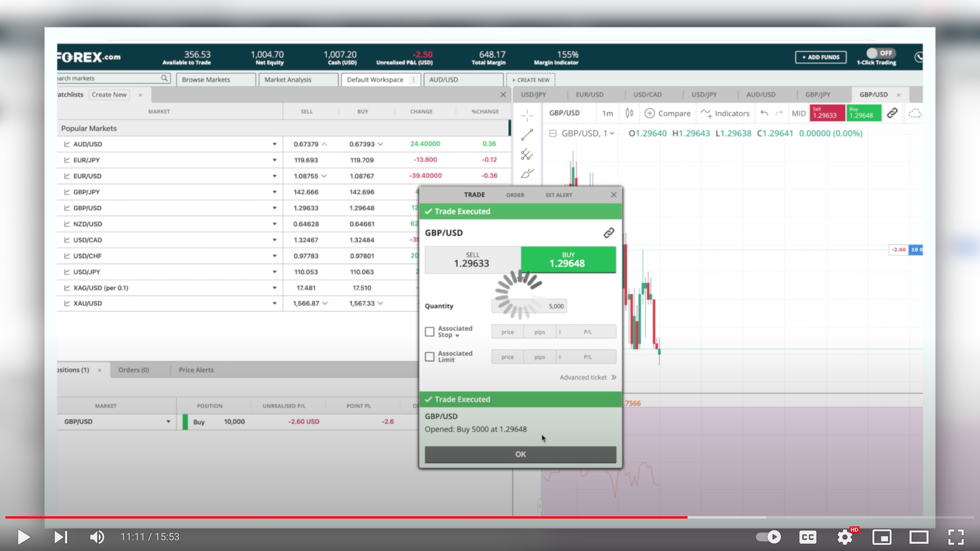Select the brush shape drawing tool
Screen dimensions: 980x551
point(527,174)
